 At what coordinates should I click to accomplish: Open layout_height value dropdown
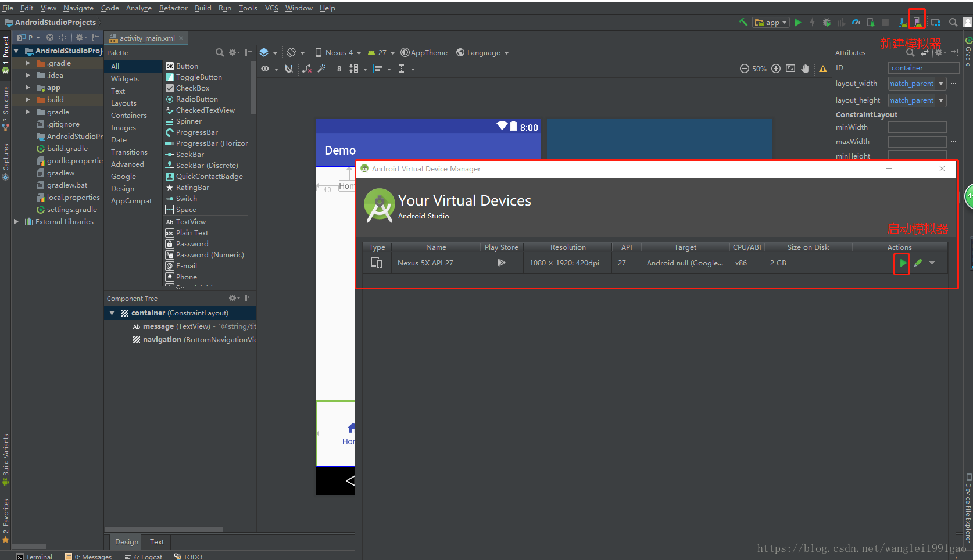point(941,100)
